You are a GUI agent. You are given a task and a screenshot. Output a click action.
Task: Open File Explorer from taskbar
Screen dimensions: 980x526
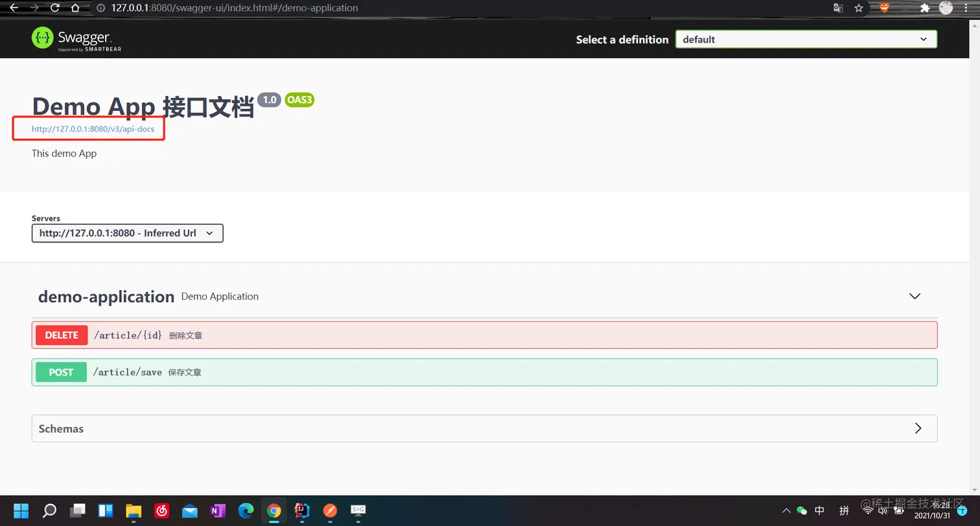pos(134,511)
